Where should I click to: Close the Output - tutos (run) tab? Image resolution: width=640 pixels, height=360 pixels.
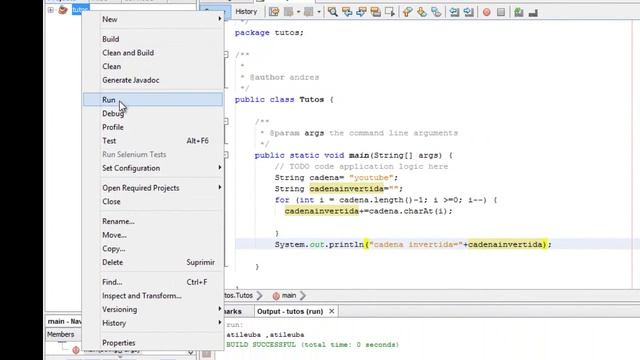coord(332,311)
